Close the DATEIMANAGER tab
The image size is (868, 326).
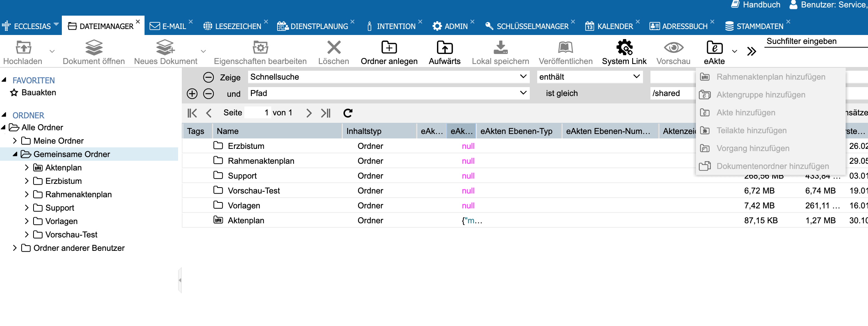(x=138, y=22)
